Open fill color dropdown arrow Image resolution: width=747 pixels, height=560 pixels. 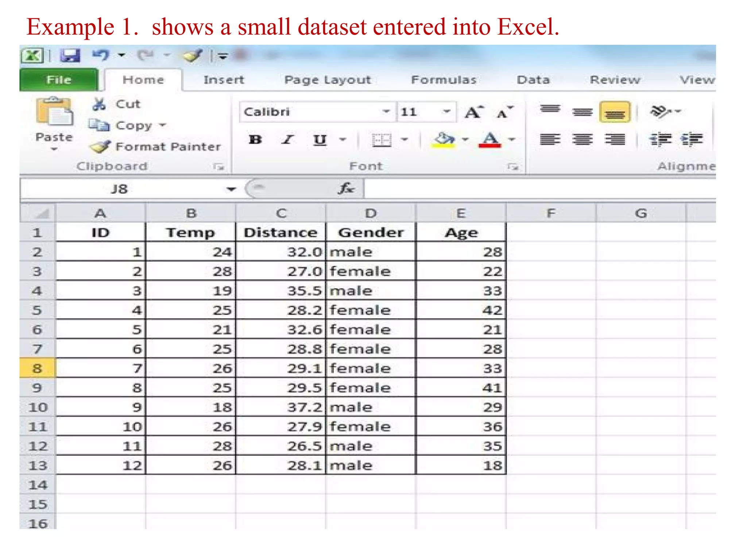click(x=465, y=140)
